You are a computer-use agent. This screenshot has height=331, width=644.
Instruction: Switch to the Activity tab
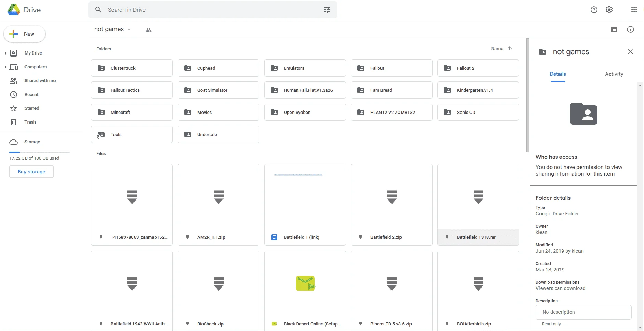(x=614, y=74)
